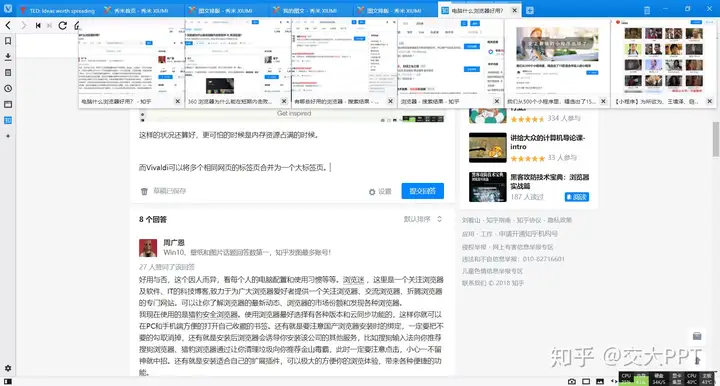720x386 pixels.
Task: Add a web panel with plus
Action: pyautogui.click(x=8, y=136)
